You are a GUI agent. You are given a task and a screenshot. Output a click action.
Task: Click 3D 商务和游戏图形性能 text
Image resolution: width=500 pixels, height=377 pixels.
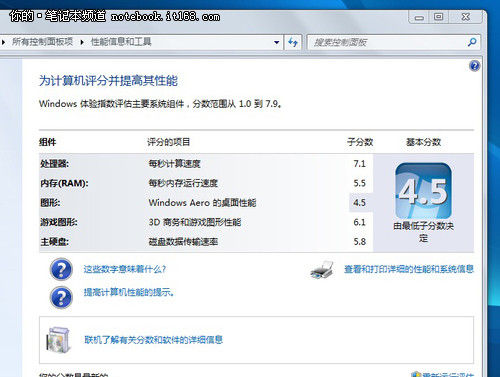tap(195, 222)
